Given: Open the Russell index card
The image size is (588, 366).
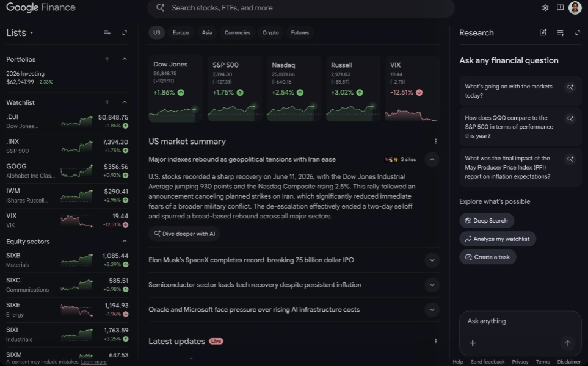Looking at the screenshot, I should [x=354, y=89].
